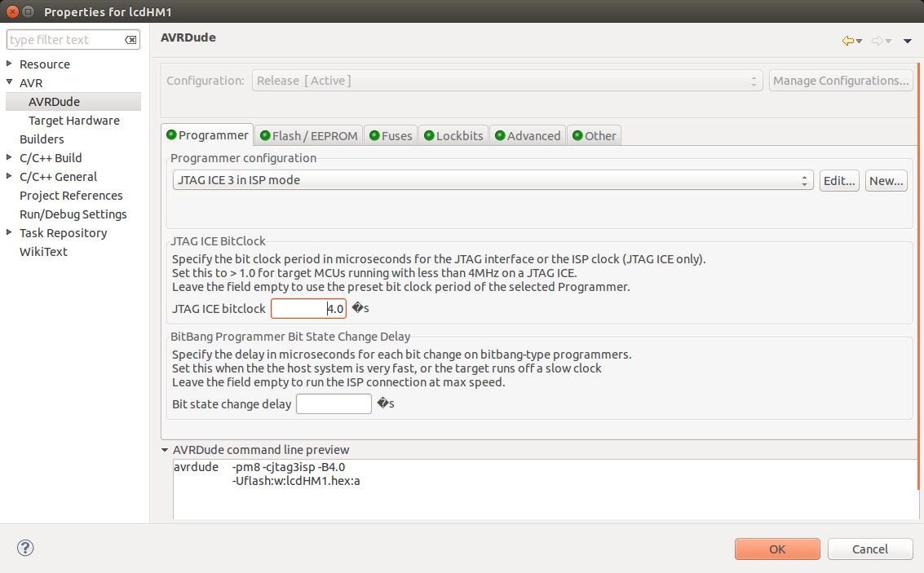This screenshot has width=924, height=573.
Task: Switch to the Advanced tab
Action: click(x=528, y=136)
